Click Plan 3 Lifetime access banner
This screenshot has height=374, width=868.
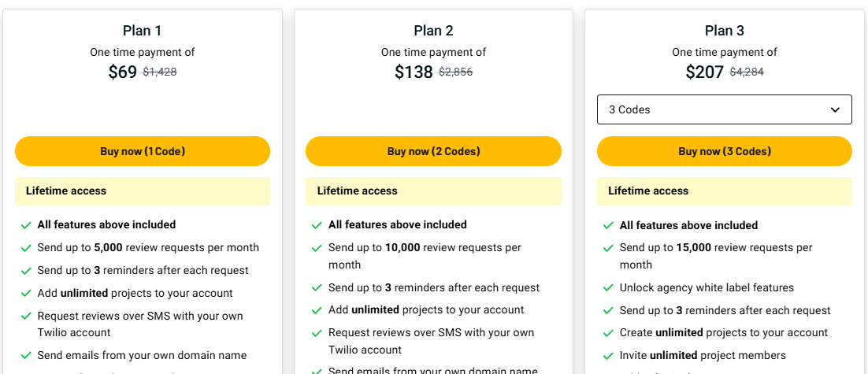tap(725, 191)
